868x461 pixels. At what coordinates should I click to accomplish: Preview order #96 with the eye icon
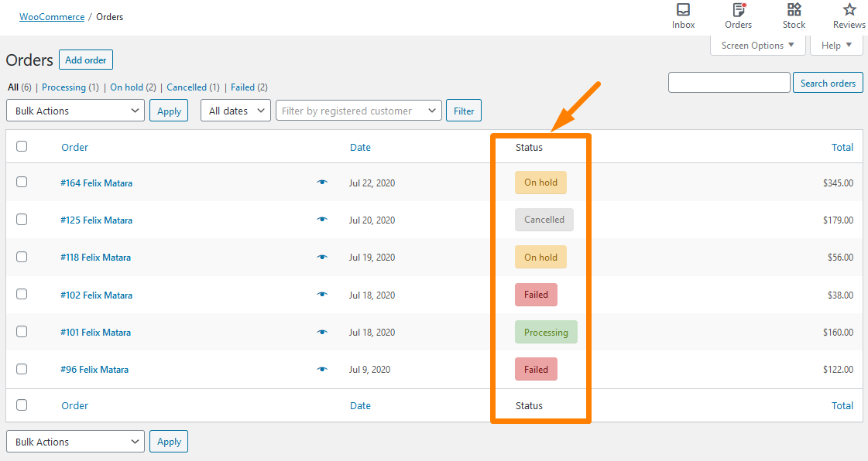point(322,369)
